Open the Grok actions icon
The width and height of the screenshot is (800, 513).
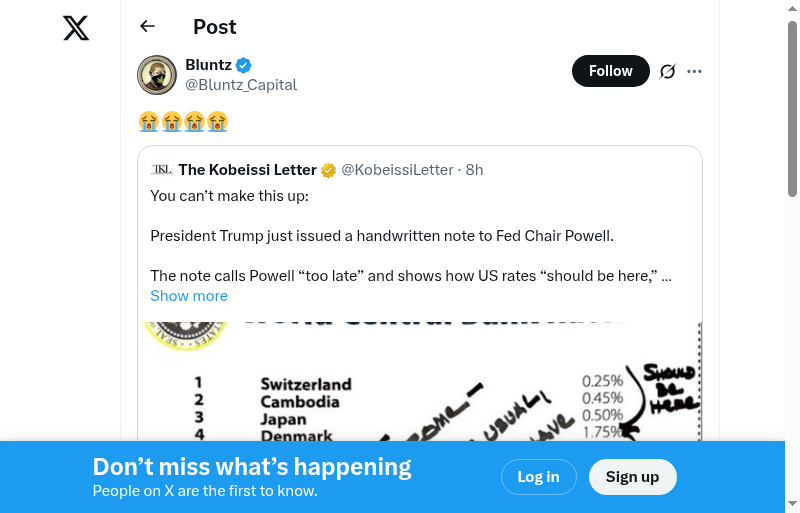point(668,71)
